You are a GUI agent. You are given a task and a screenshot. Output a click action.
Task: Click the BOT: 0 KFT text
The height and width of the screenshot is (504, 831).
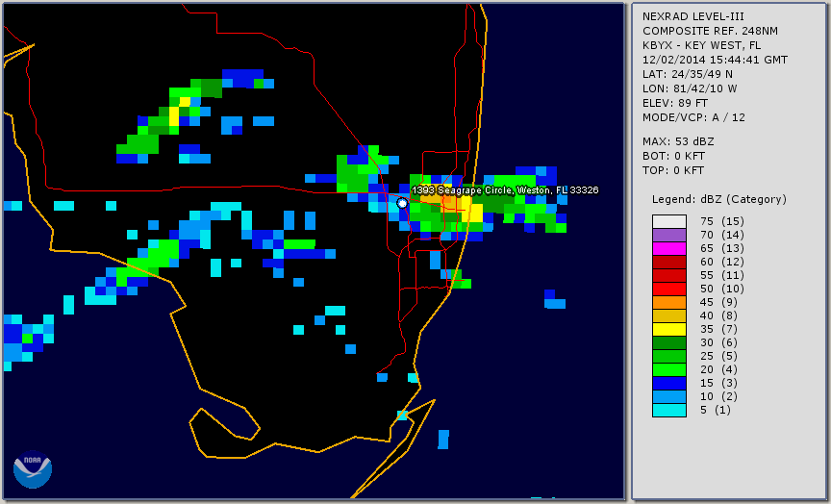[673, 156]
